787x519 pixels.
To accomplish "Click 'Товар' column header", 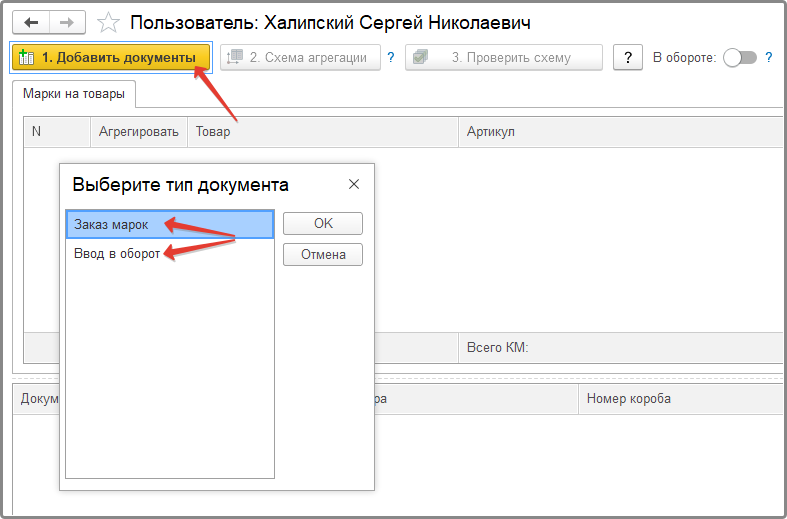I will click(x=323, y=132).
